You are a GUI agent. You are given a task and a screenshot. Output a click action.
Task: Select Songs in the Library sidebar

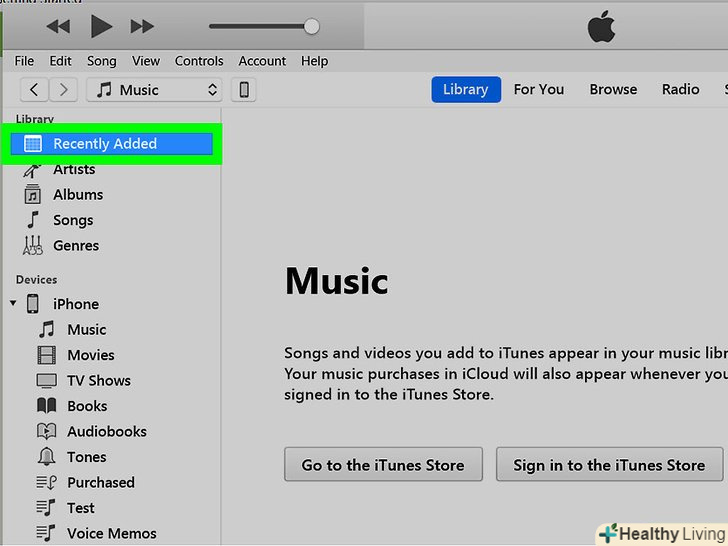(x=73, y=220)
